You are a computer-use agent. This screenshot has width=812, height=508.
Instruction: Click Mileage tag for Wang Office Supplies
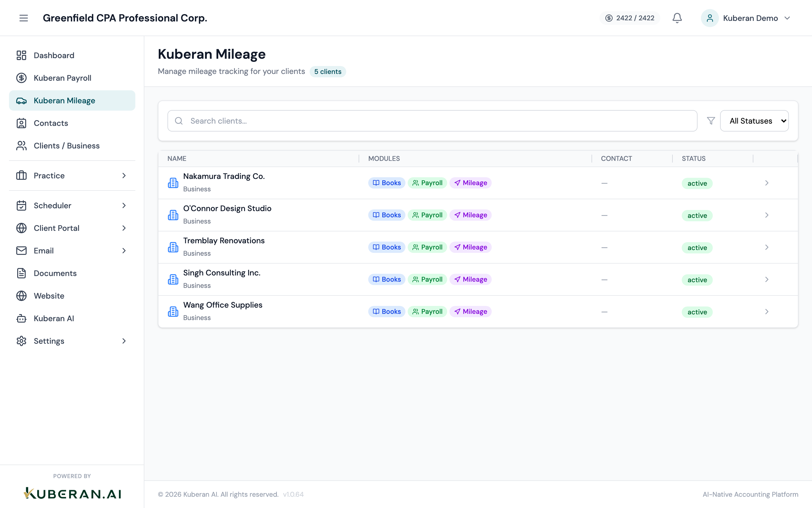(470, 312)
